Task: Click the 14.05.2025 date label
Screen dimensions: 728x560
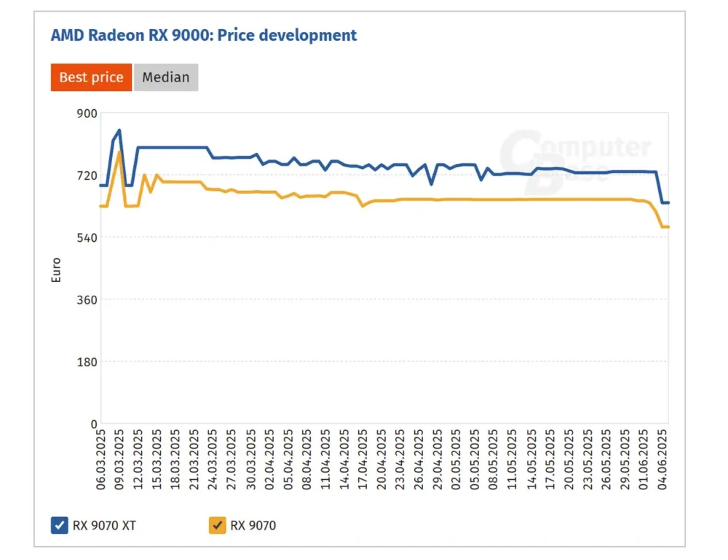Action: pos(531,460)
